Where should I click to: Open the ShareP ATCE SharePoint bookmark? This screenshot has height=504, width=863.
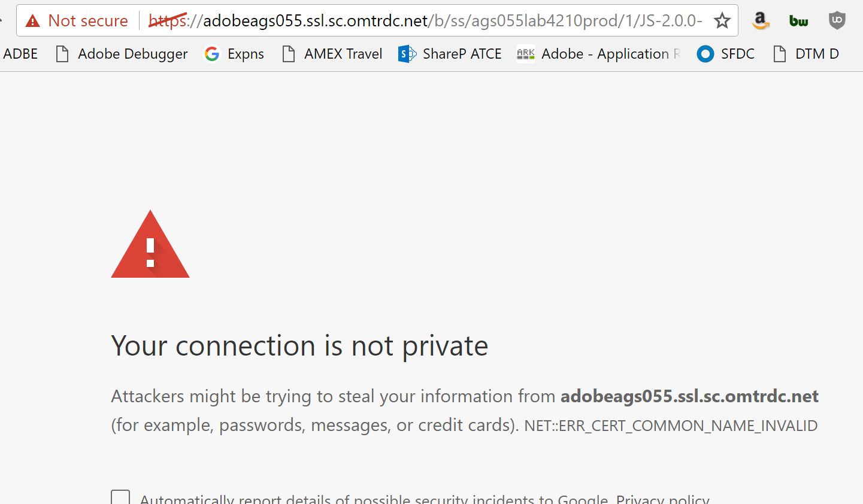(450, 54)
